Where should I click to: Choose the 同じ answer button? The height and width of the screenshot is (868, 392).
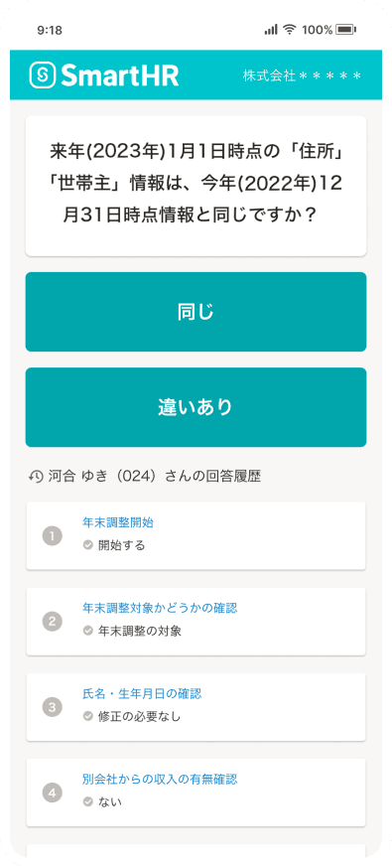tap(196, 312)
